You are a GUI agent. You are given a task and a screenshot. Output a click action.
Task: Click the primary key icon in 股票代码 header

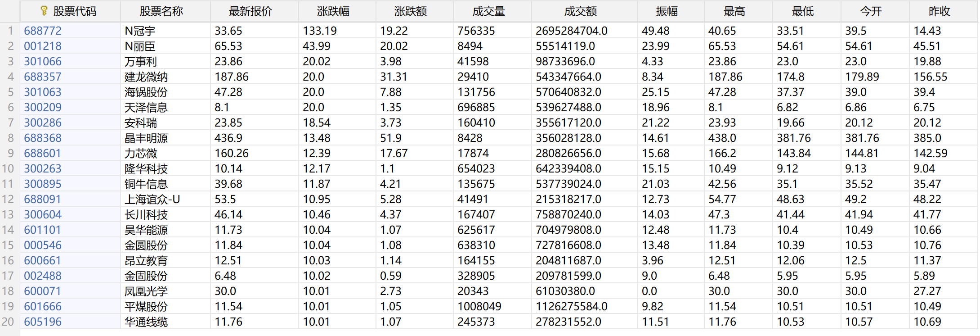pyautogui.click(x=44, y=11)
